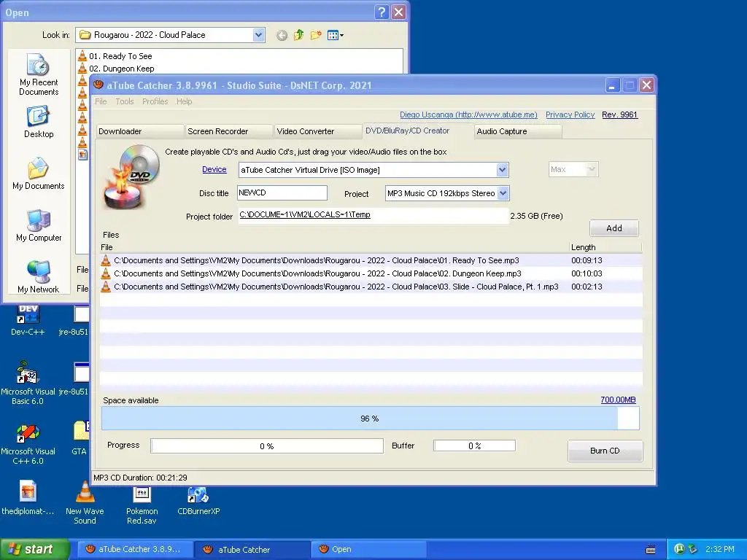Expand the Project type dropdown
747x560 pixels.
tap(503, 193)
